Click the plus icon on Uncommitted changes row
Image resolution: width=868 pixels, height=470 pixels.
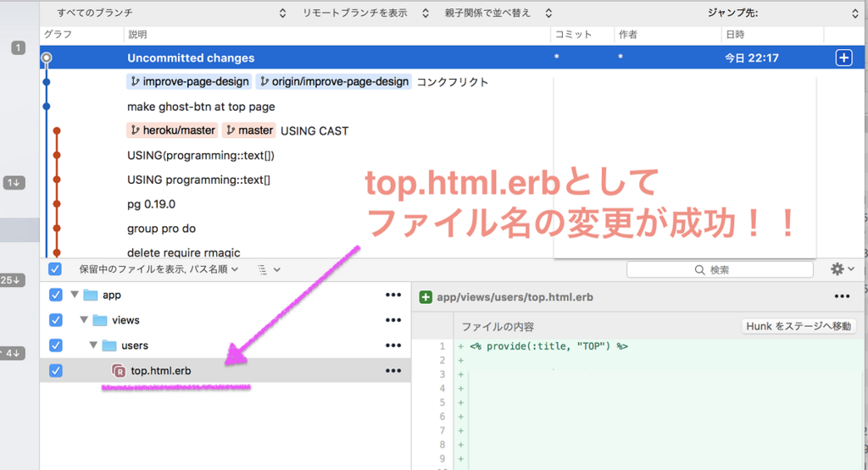tap(843, 58)
